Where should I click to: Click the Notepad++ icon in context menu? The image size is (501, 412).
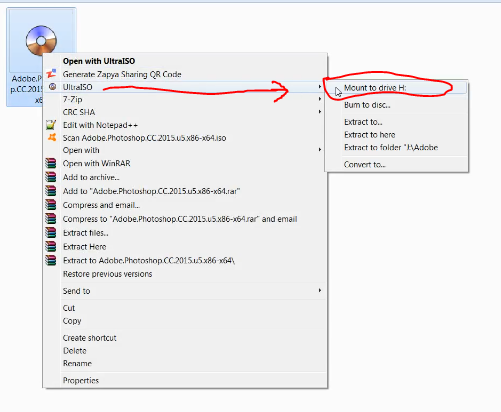51,125
